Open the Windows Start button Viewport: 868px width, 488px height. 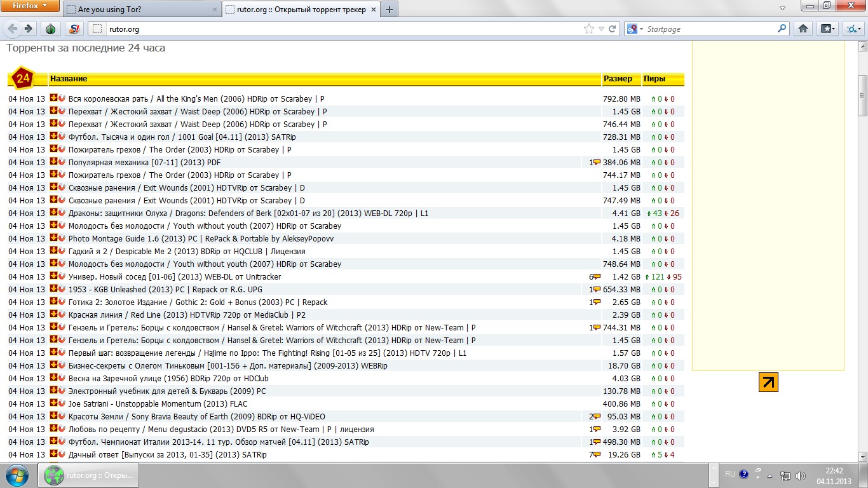17,475
